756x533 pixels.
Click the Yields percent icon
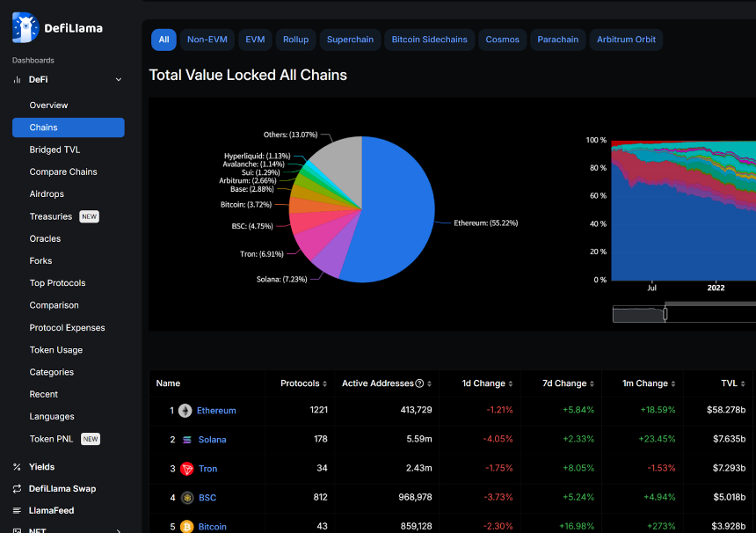click(17, 467)
